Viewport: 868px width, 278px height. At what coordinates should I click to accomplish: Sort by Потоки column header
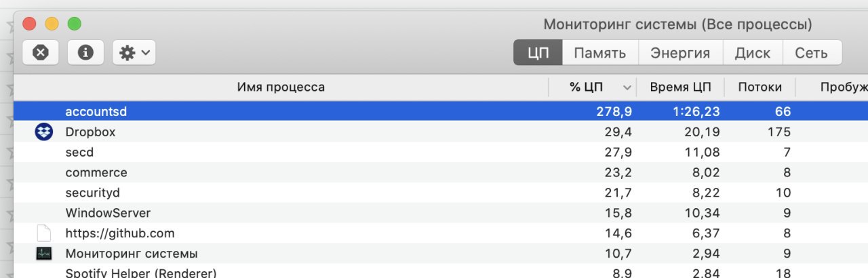pos(759,87)
